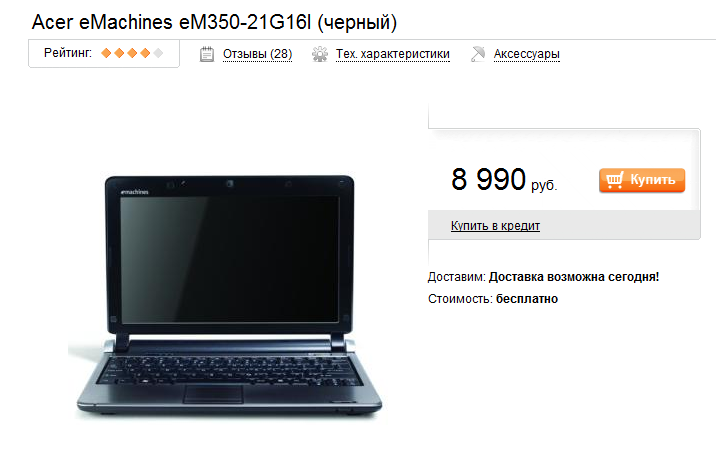
Task: Click the gear icon beside Тех. характеристики
Action: (320, 54)
